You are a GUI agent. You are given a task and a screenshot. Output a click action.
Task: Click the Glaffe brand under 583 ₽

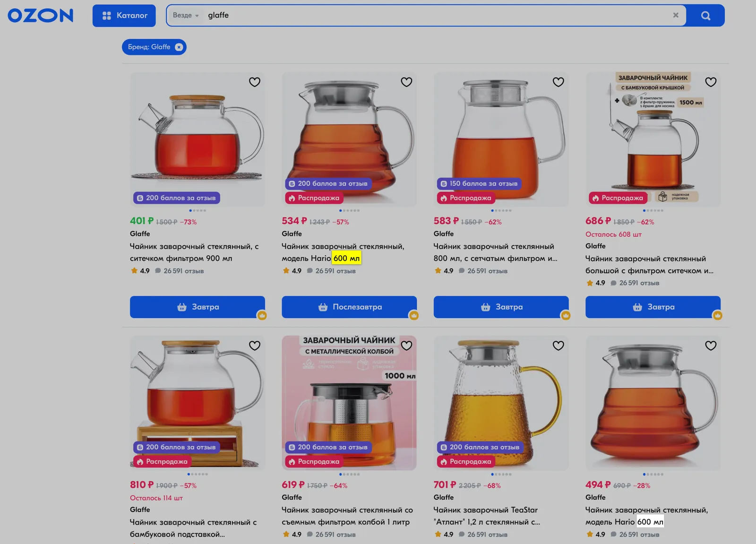[444, 233]
